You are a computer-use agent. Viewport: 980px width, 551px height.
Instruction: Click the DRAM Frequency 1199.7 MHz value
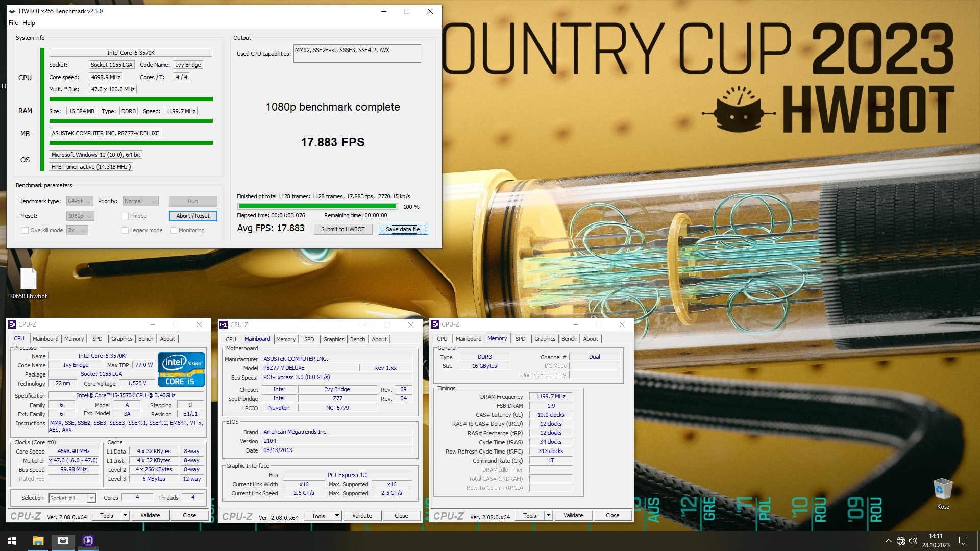pyautogui.click(x=551, y=396)
